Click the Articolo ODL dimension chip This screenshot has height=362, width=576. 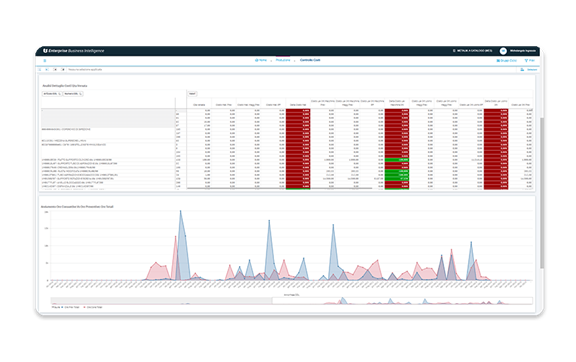point(52,94)
